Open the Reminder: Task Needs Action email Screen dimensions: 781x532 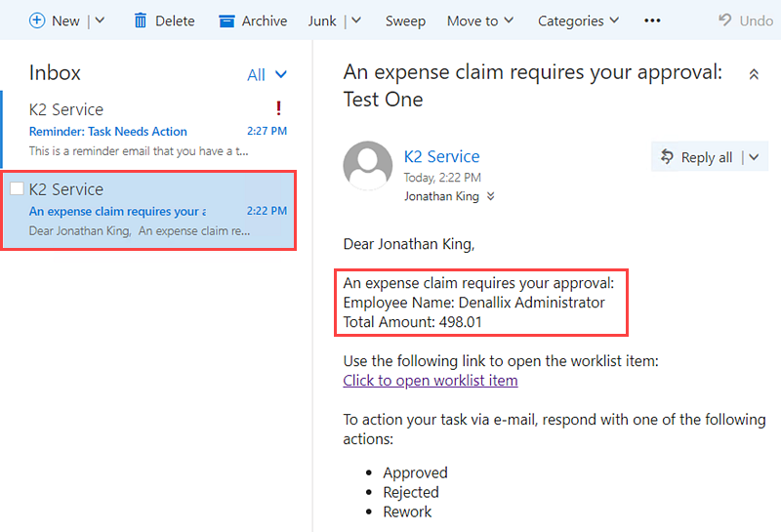click(148, 130)
